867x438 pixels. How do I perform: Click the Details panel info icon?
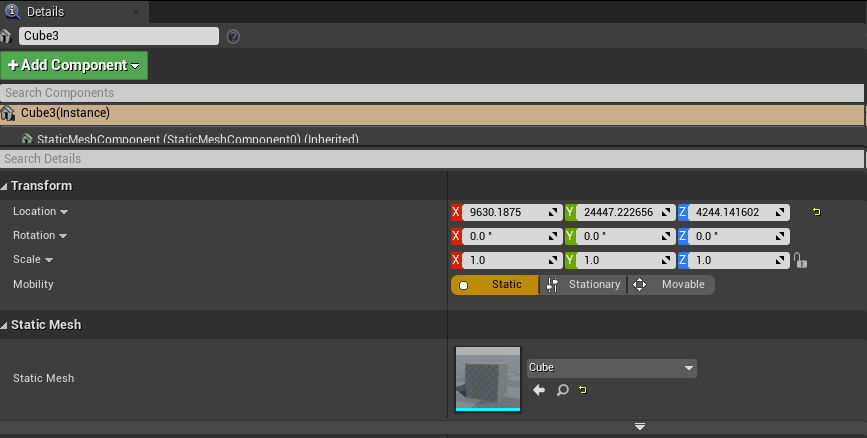tap(12, 11)
